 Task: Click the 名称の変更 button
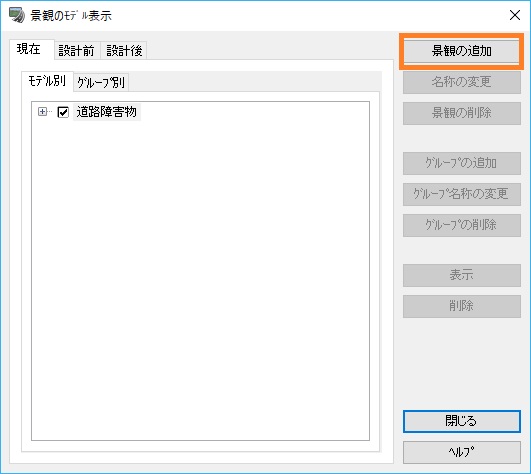462,82
